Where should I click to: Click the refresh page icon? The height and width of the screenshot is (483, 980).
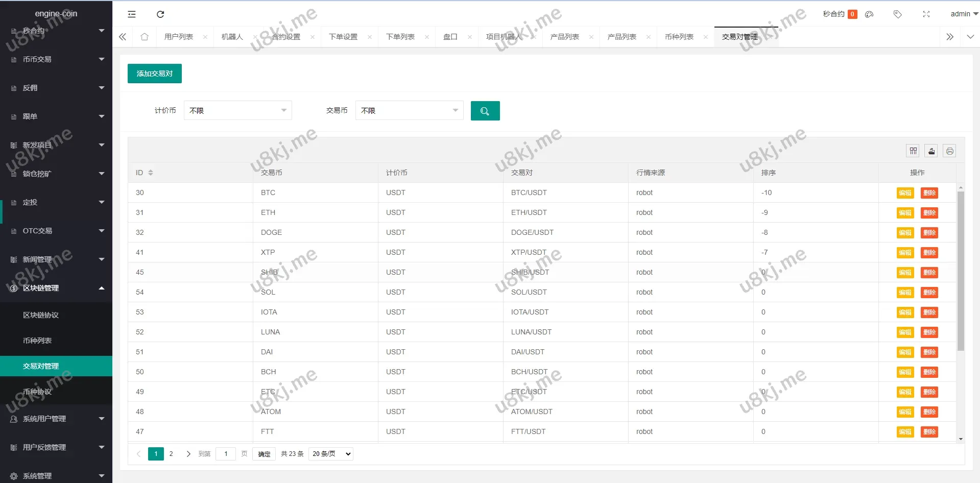tap(160, 14)
